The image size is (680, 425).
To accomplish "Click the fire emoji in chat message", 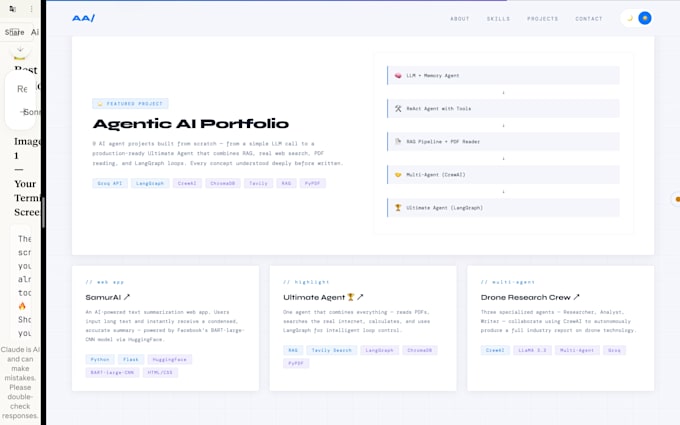I will tap(22, 306).
